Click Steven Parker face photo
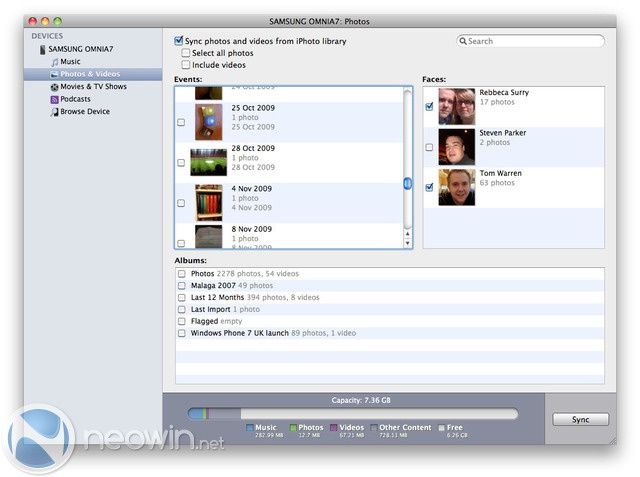Screen dimensions: 640x477 point(457,147)
